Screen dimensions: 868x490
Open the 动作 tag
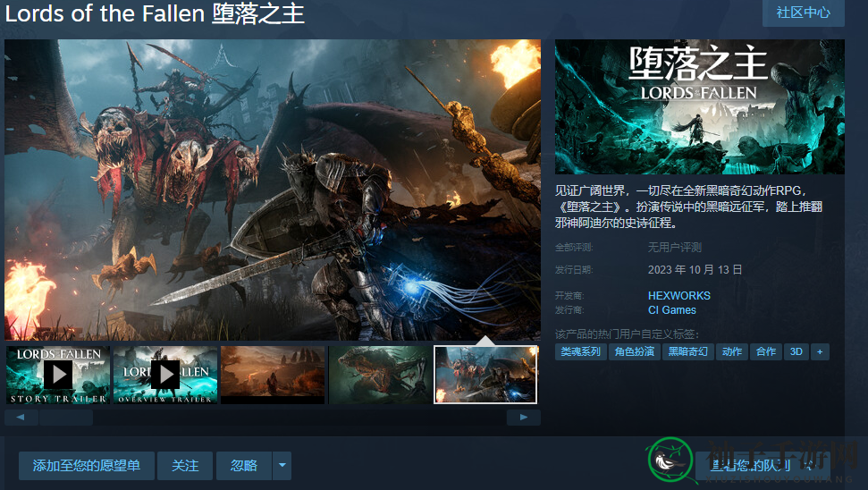[x=732, y=351]
